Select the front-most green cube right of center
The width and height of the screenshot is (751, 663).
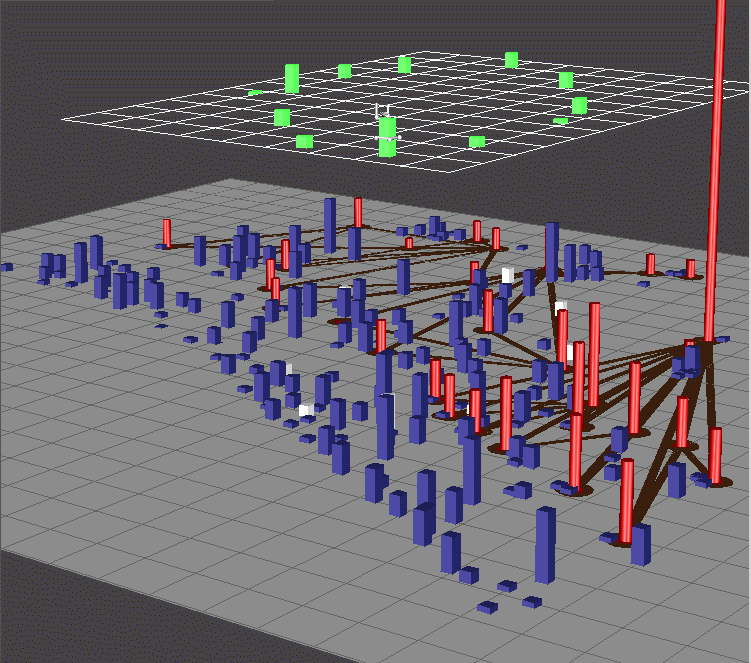pos(477,142)
